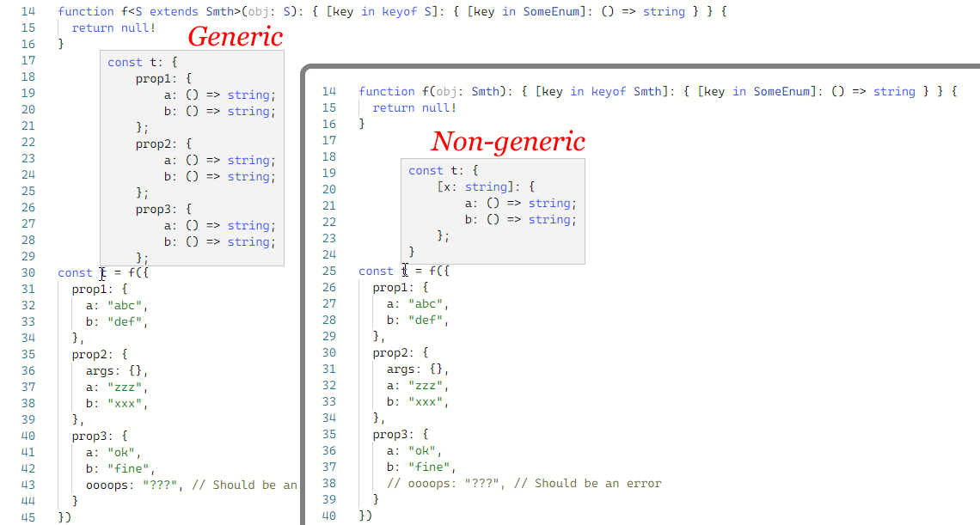The height and width of the screenshot is (525, 980).
Task: Click 'args' on line 31 of Non-generic editor
Action: pyautogui.click(x=401, y=369)
